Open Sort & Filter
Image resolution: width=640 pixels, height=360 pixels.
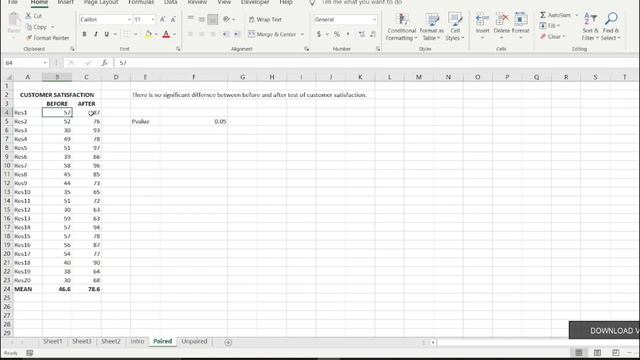click(x=590, y=26)
